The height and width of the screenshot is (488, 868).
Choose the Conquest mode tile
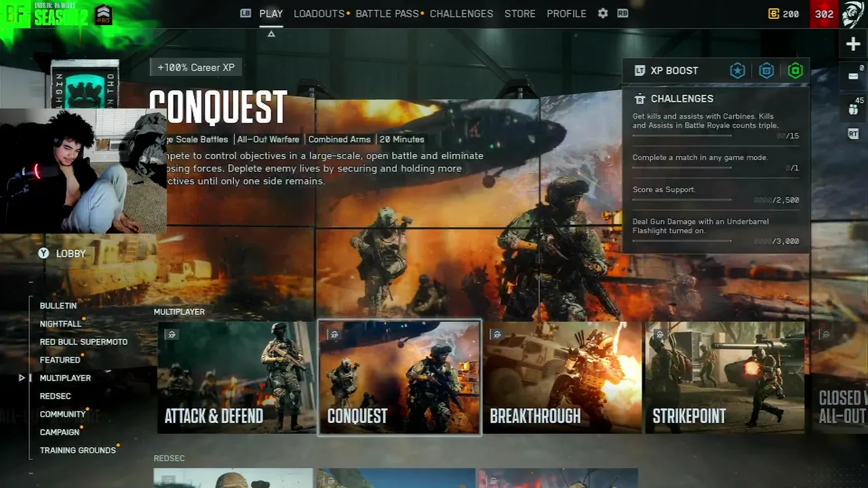(399, 377)
